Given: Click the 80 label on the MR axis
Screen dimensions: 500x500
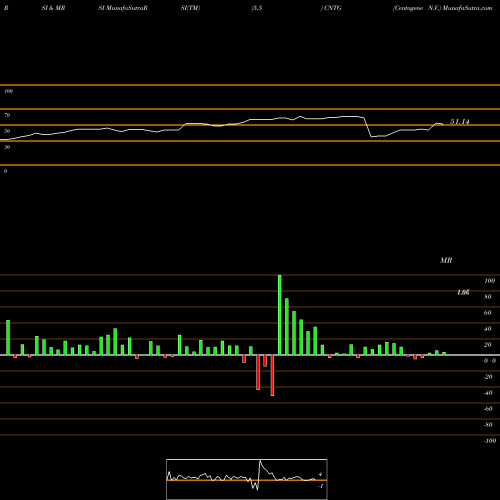Looking at the screenshot, I should [x=488, y=297].
